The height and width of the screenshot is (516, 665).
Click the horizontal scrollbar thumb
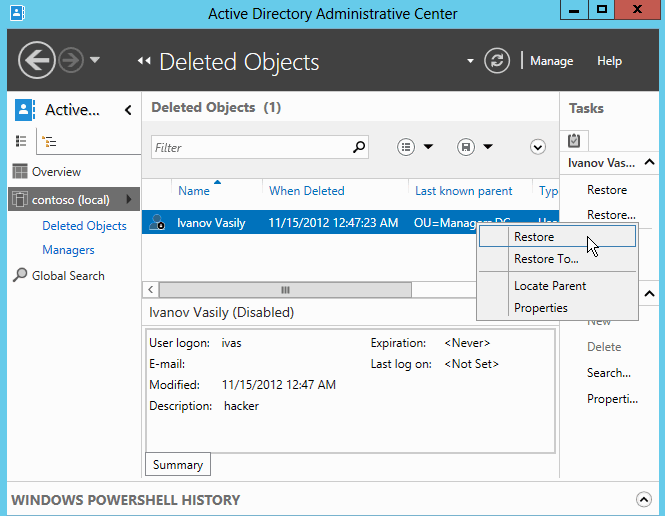coord(285,290)
